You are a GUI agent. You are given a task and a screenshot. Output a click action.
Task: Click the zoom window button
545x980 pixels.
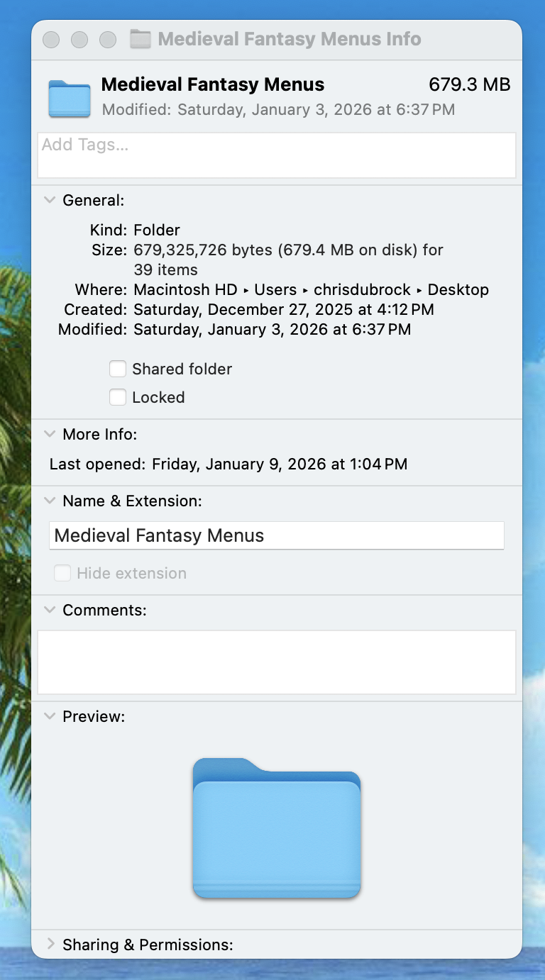point(108,40)
